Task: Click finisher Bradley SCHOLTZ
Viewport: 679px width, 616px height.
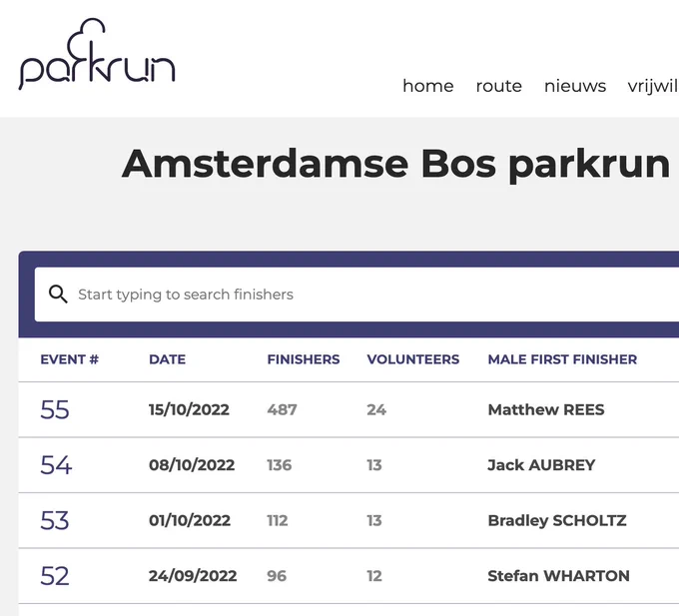Action: tap(557, 520)
